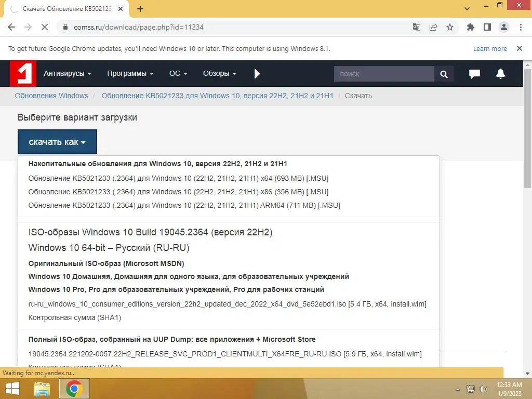Download KB5021233 x64 (693 MB) MSU
This screenshot has width=532, height=399.
click(x=179, y=178)
